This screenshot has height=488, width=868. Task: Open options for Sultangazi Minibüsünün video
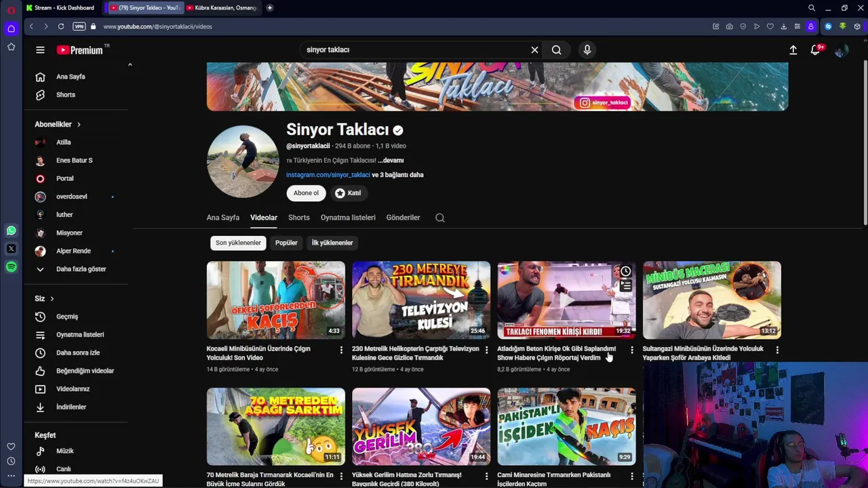[x=777, y=350]
